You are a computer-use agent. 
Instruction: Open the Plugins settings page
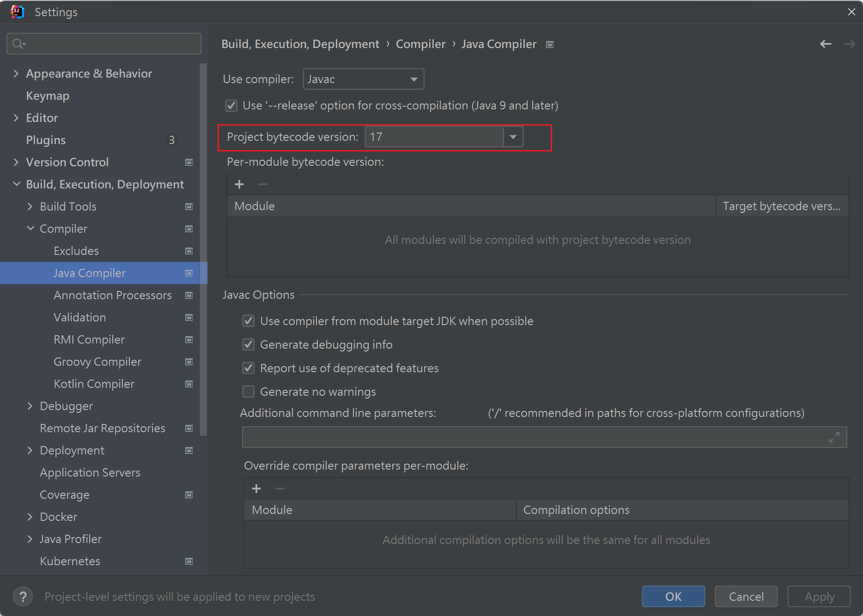coord(46,140)
